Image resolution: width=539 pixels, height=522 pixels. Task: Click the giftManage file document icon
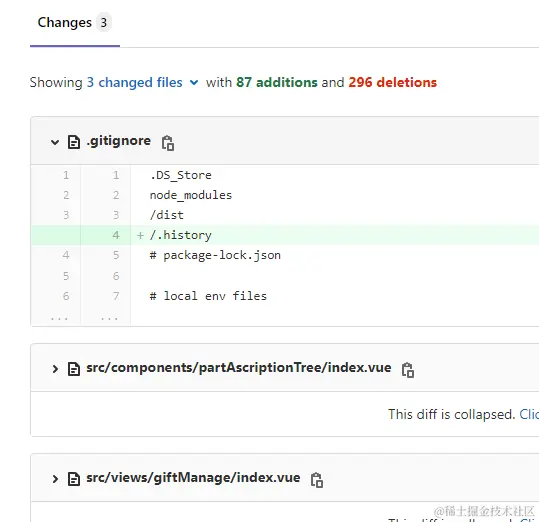click(74, 479)
